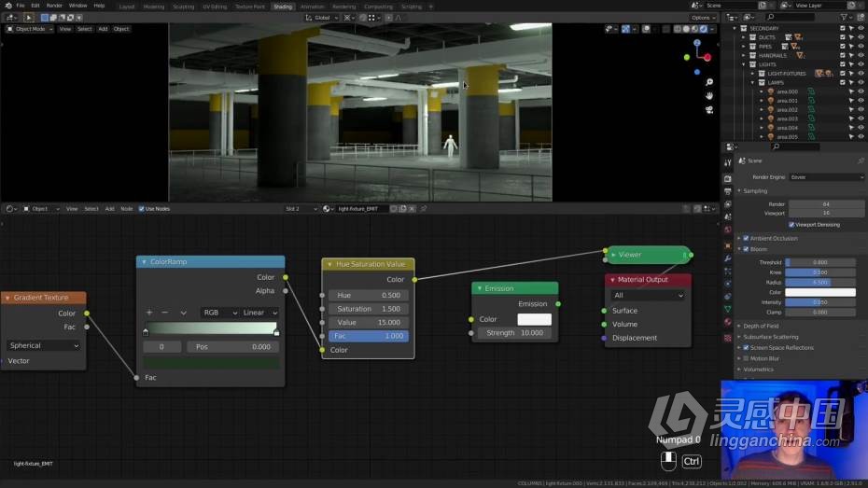868x488 pixels.
Task: Toggle Viewport Denoising checkbox
Action: pos(791,225)
